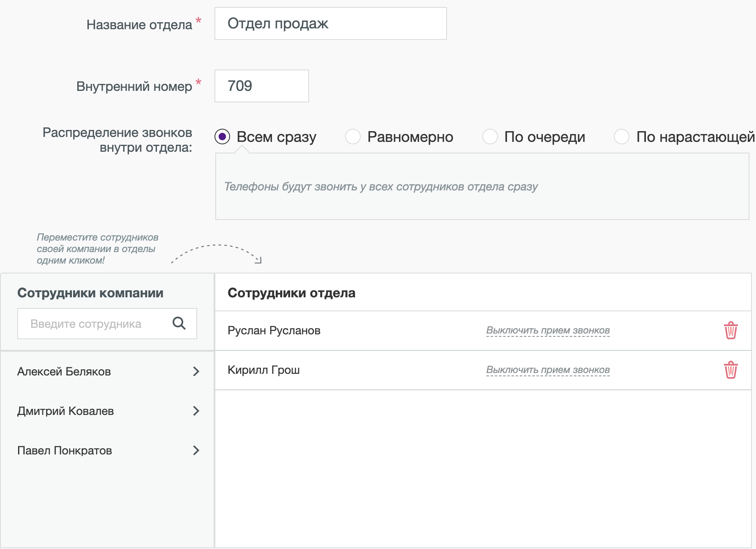Click the Сотрудники компании heading

click(x=90, y=293)
